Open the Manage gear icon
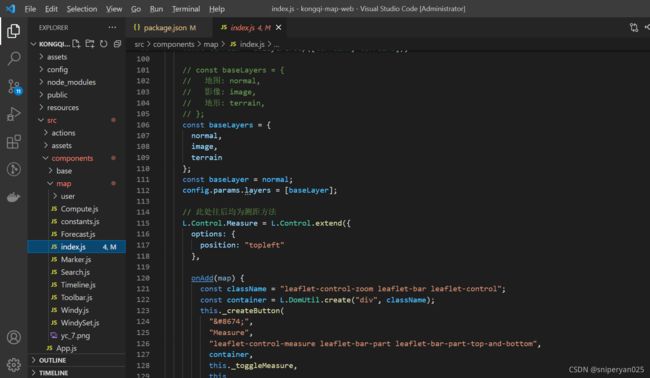 point(14,365)
